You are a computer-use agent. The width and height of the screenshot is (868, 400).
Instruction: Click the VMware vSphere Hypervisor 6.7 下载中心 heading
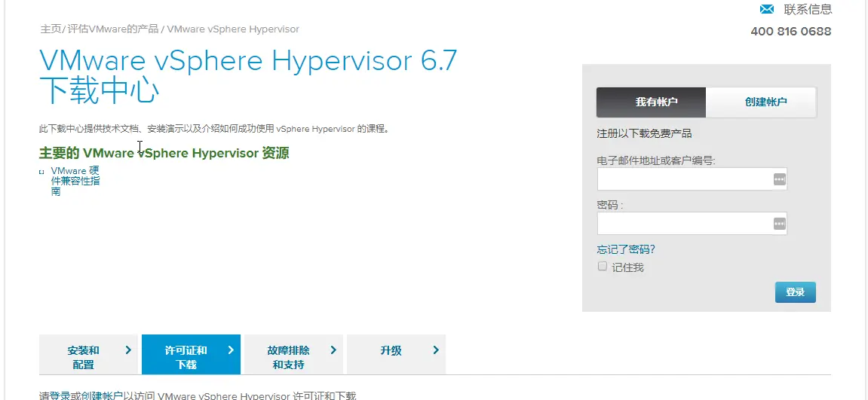(248, 76)
